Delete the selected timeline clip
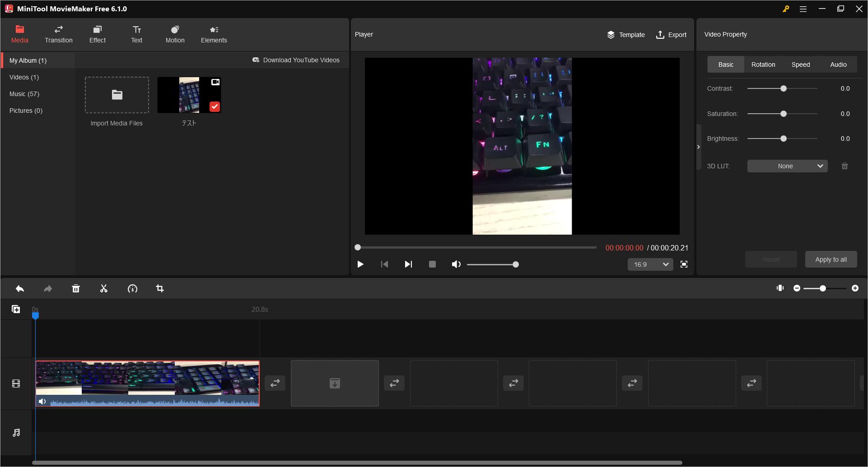Viewport: 868px width, 467px height. 76,289
